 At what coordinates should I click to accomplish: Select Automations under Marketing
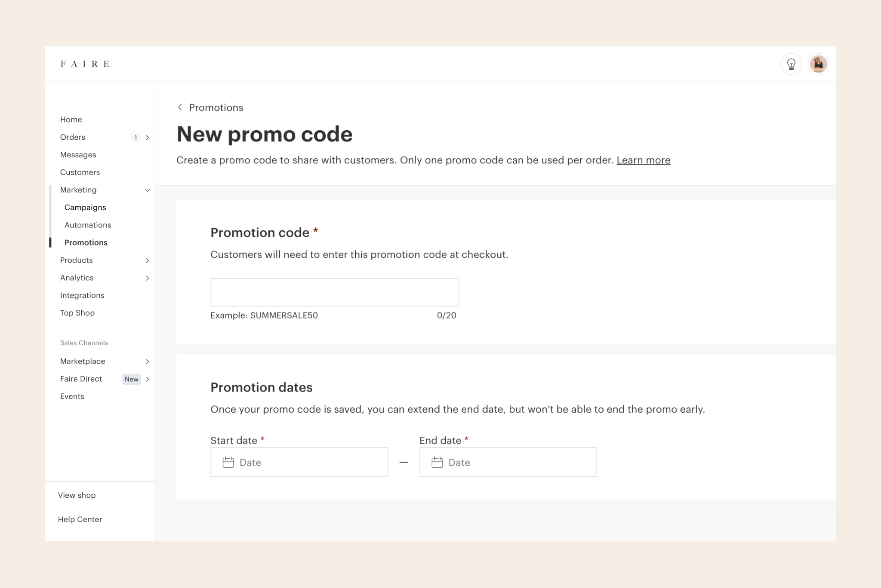88,225
